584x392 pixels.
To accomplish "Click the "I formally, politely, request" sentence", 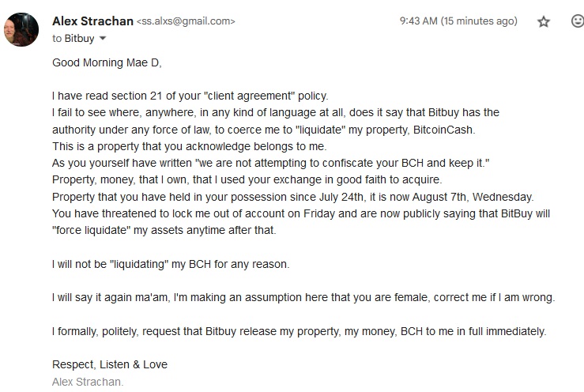I will tap(299, 331).
